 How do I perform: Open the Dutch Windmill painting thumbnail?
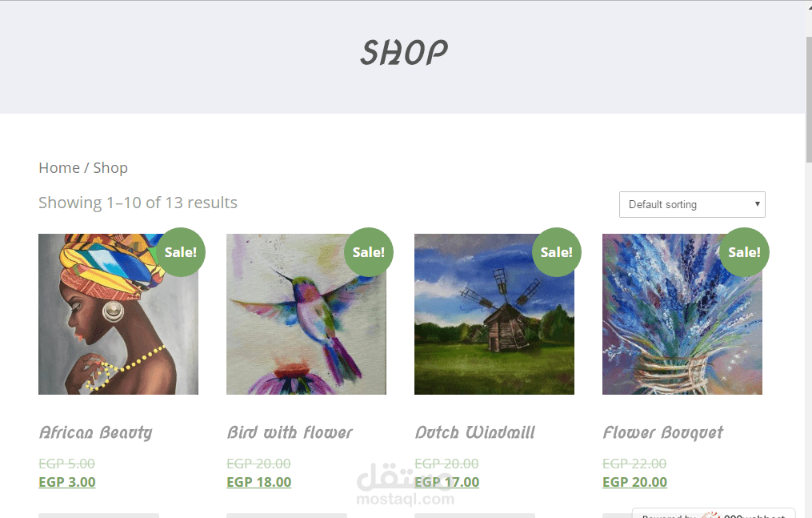pos(494,314)
